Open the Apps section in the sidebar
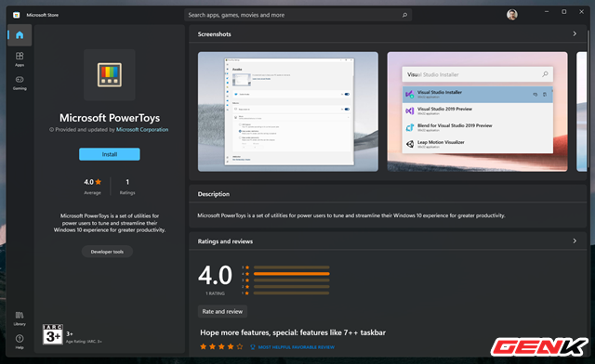Viewport: 595px width, 364px height. click(20, 59)
